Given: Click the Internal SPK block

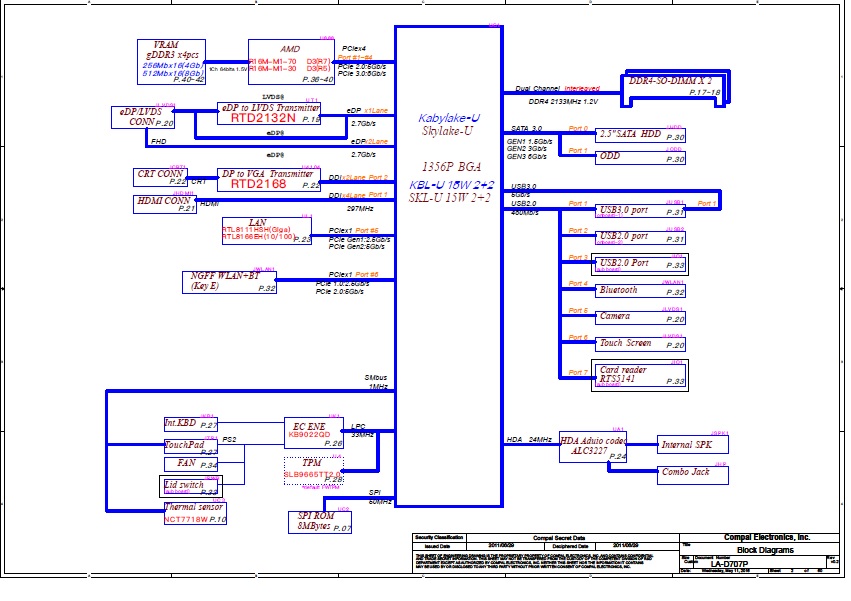Looking at the screenshot, I should pos(693,445).
